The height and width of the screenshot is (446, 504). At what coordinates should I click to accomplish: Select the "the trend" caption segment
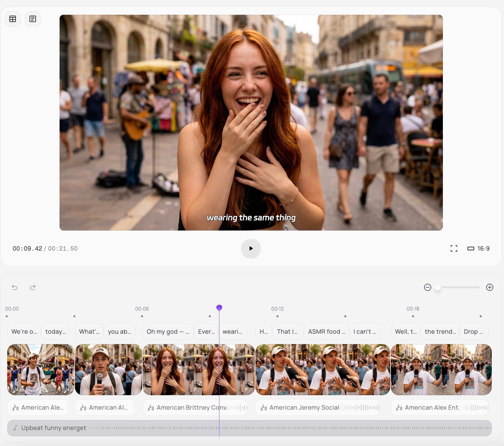(440, 332)
